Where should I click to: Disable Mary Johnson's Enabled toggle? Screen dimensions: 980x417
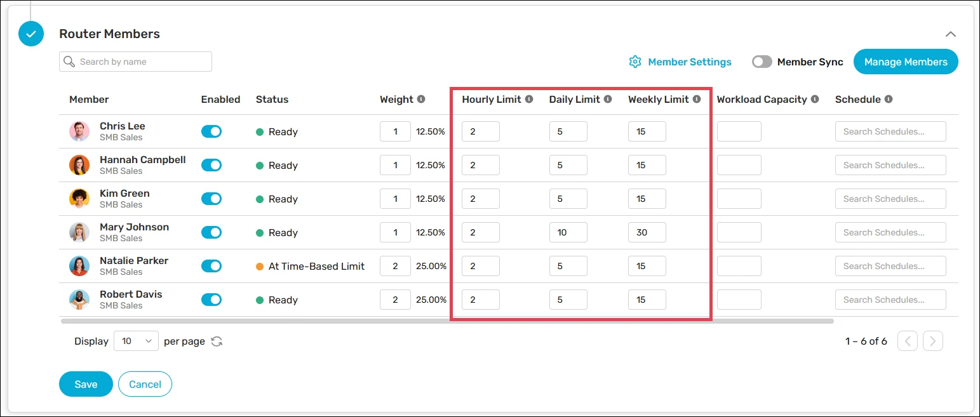click(x=211, y=232)
